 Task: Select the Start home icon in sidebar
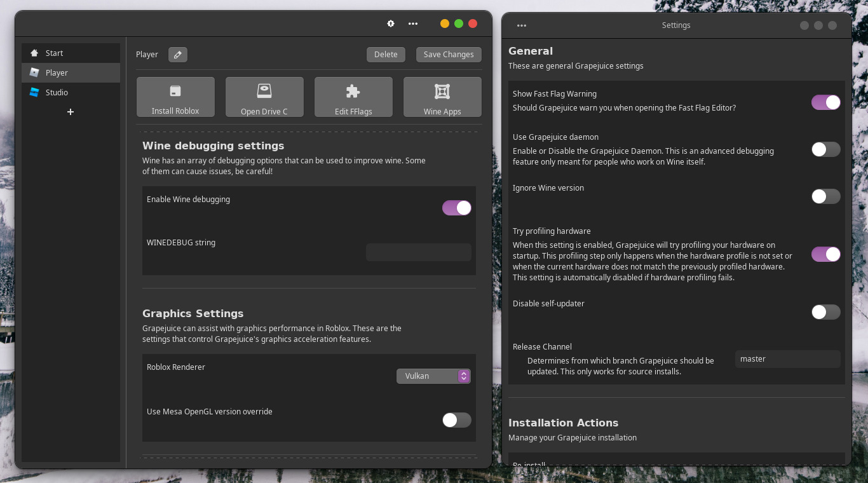35,53
